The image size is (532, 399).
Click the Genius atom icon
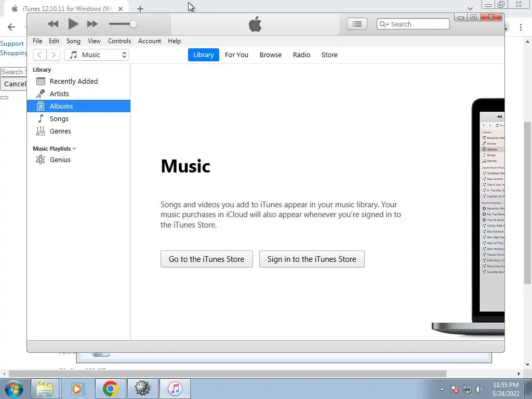[41, 159]
